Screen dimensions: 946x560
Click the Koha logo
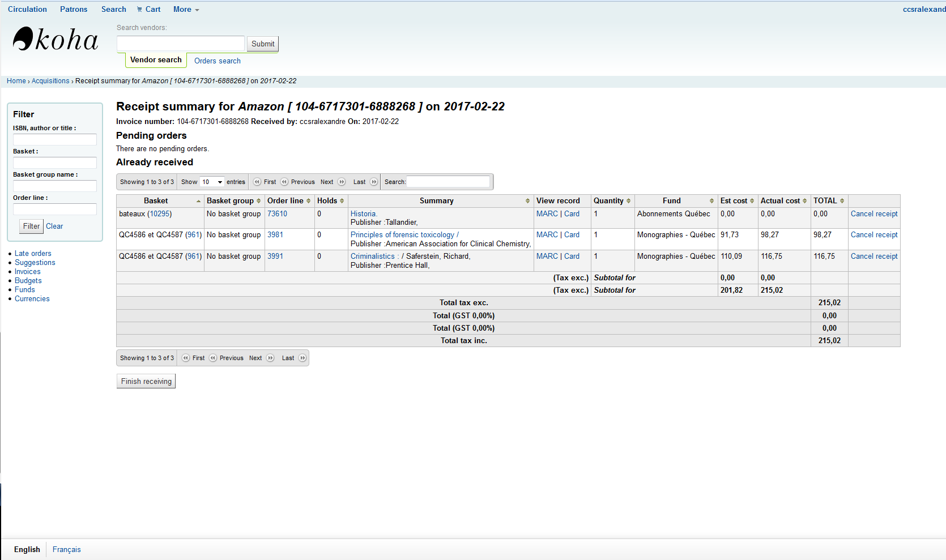pos(56,40)
